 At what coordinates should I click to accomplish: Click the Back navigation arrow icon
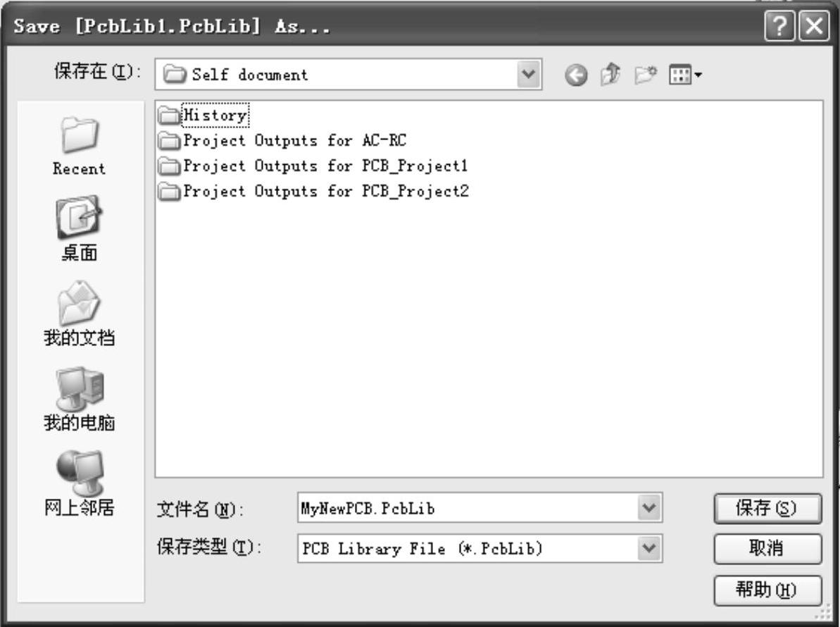(x=576, y=75)
